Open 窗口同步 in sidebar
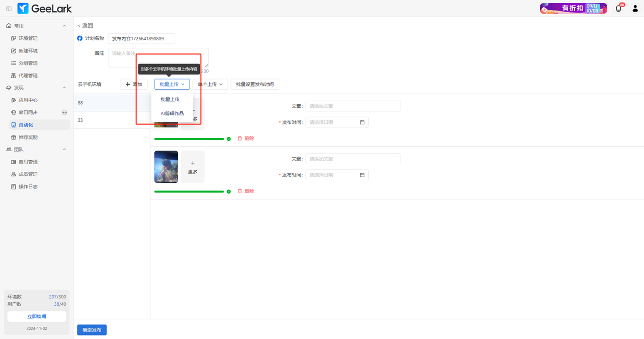 (28, 112)
